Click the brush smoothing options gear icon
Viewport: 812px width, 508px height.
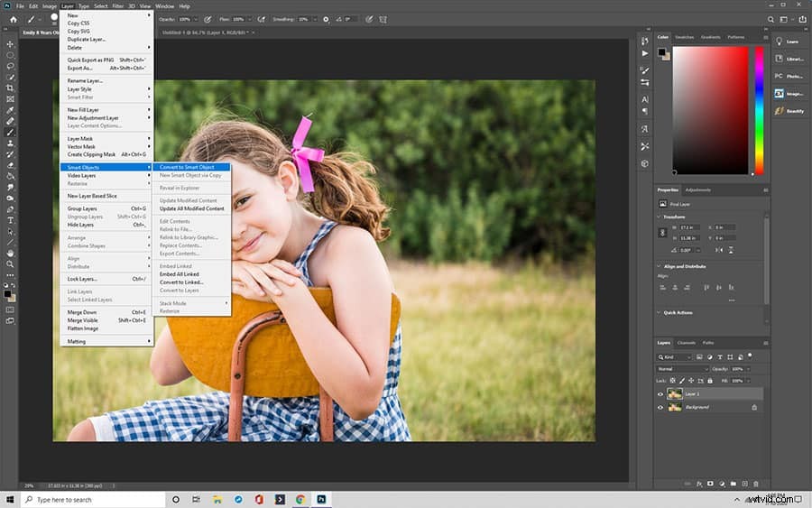[326, 19]
